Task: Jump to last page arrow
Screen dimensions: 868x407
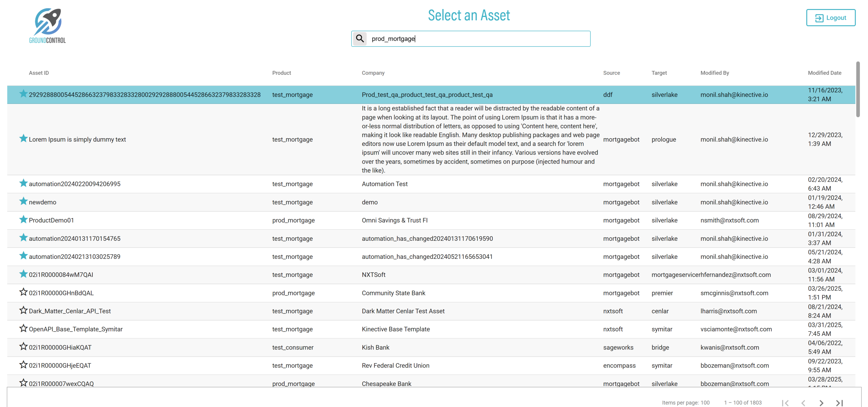Action: click(839, 402)
